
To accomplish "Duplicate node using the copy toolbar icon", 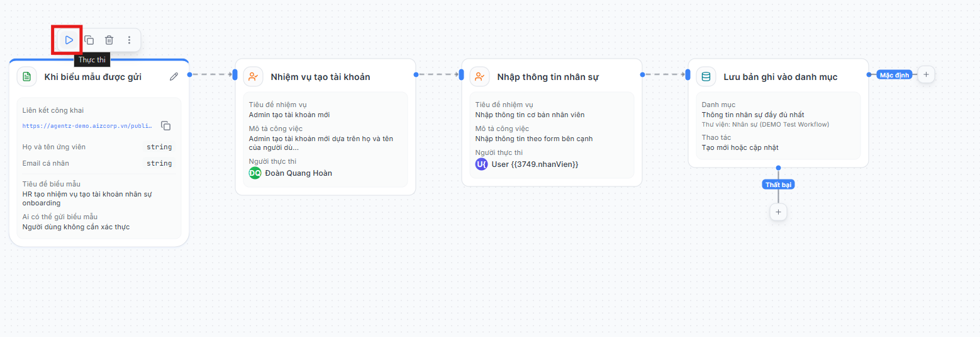I will [89, 40].
